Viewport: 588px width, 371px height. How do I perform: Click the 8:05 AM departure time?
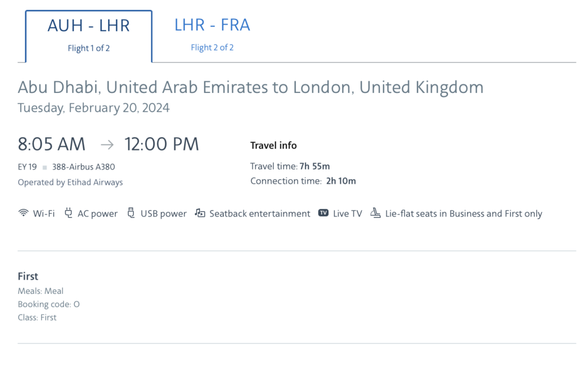click(x=52, y=144)
